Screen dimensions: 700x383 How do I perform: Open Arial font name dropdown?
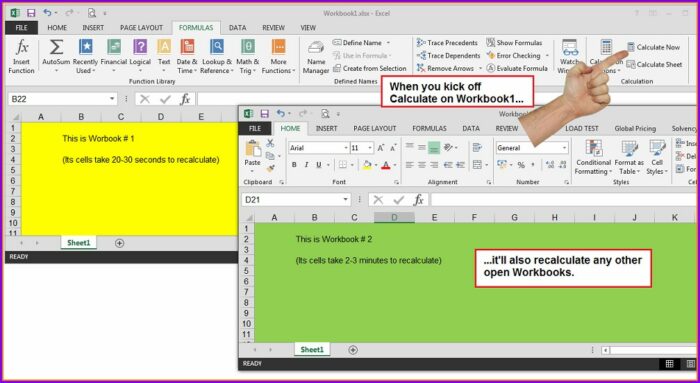tap(346, 148)
